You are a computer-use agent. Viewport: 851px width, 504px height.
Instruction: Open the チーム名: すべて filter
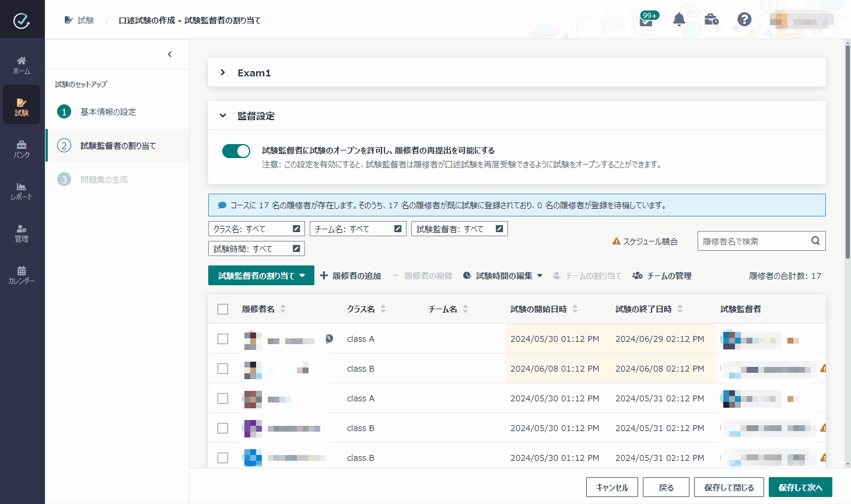[358, 229]
